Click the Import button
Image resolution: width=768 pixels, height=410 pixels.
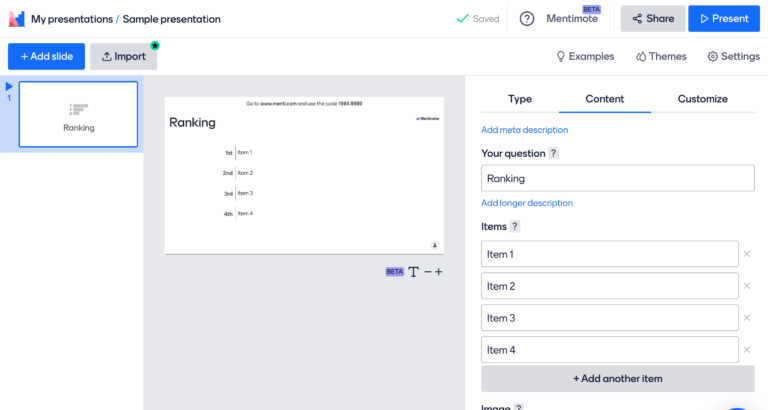coord(123,56)
